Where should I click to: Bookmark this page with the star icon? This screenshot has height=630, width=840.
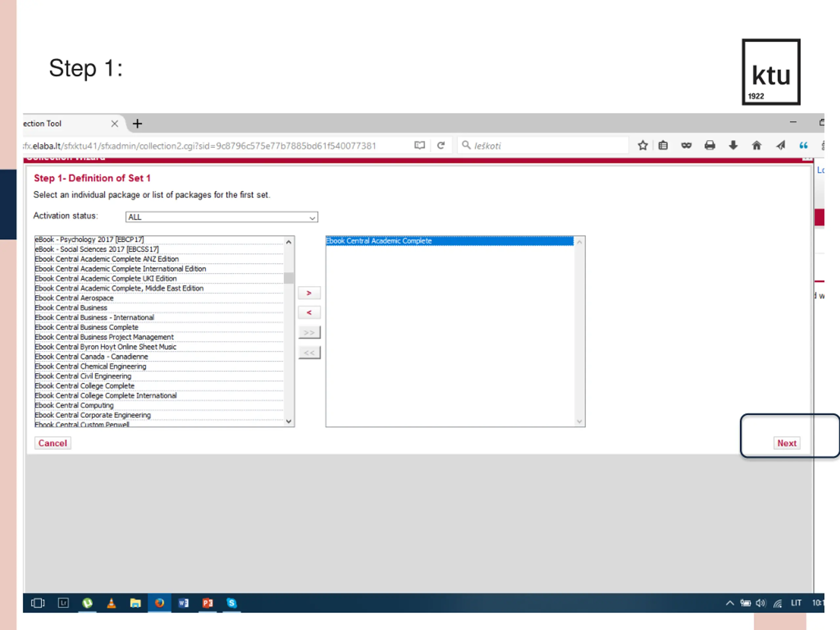tap(642, 145)
